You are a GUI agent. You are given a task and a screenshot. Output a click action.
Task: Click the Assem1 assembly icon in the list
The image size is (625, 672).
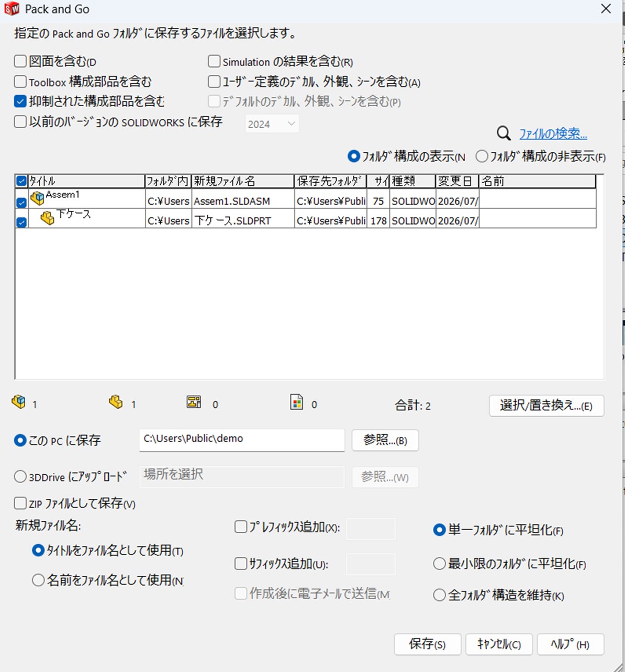click(x=37, y=198)
